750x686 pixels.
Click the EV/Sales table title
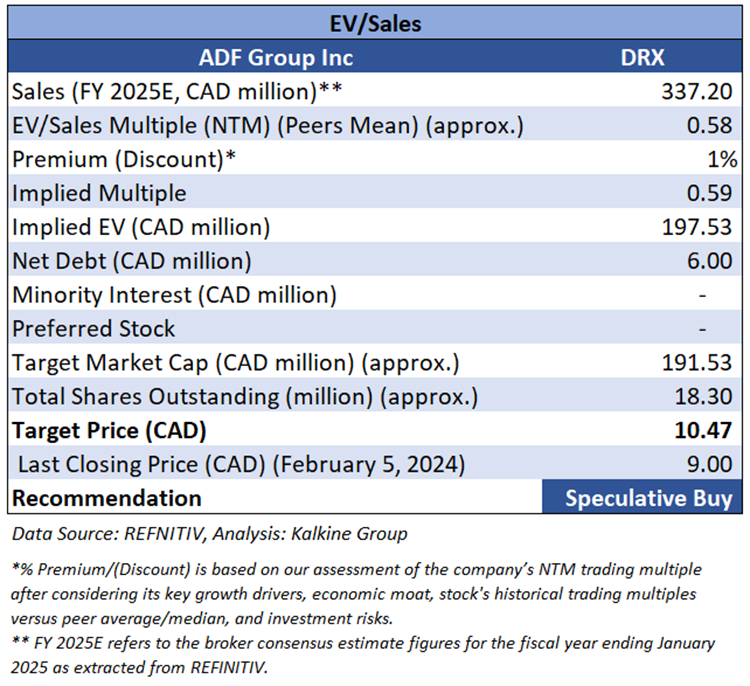tap(375, 23)
